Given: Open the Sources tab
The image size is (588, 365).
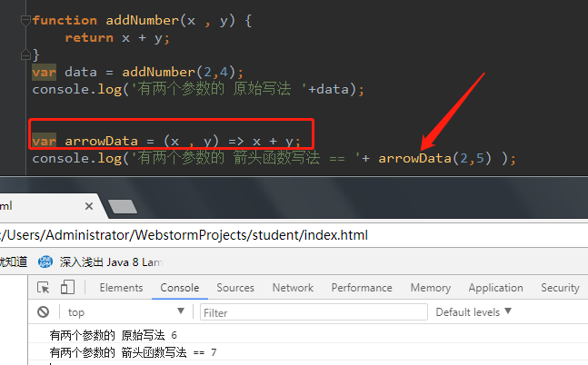Looking at the screenshot, I should click(235, 288).
